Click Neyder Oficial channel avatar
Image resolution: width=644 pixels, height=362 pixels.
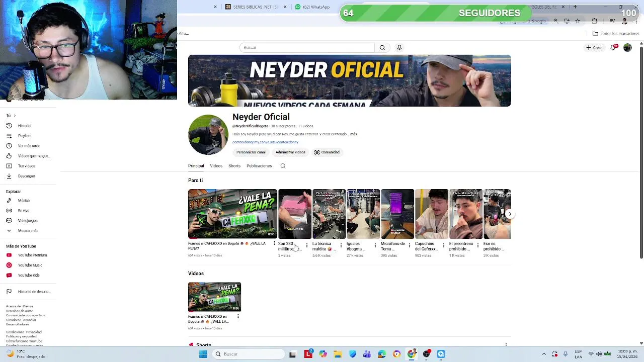click(x=208, y=135)
